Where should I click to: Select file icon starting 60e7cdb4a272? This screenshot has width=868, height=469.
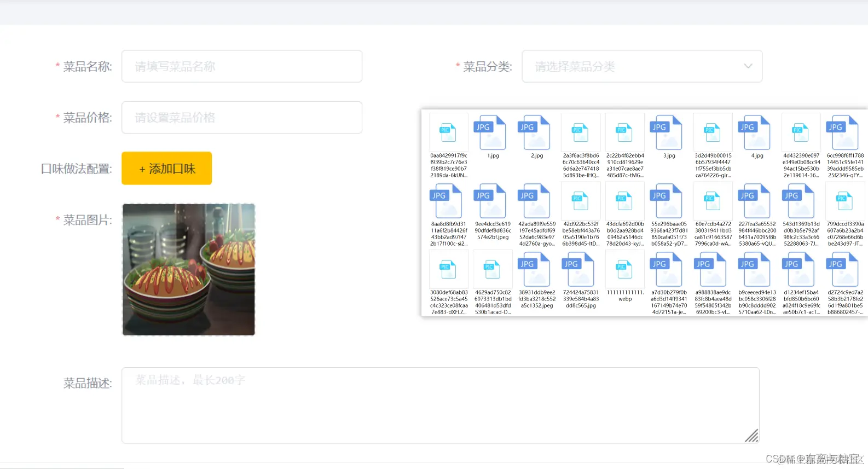(x=713, y=201)
